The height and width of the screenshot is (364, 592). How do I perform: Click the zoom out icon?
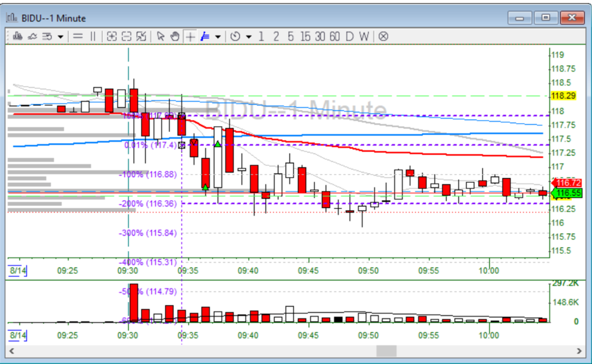tap(126, 37)
